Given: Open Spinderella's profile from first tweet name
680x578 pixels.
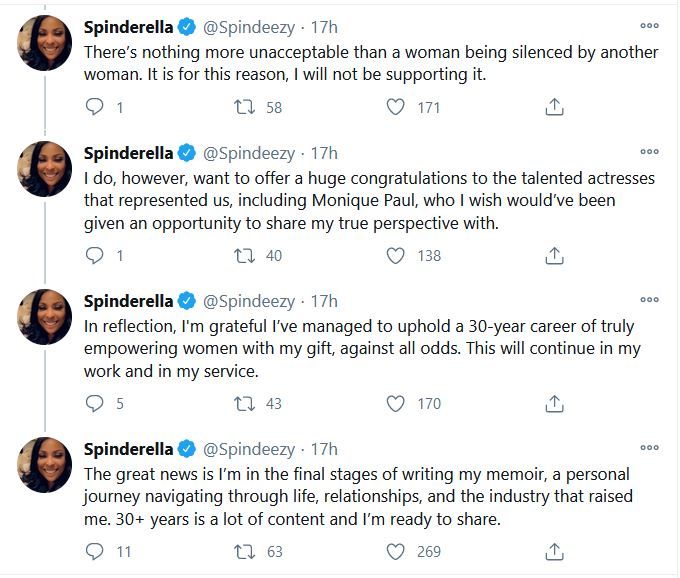Looking at the screenshot, I should click(128, 27).
